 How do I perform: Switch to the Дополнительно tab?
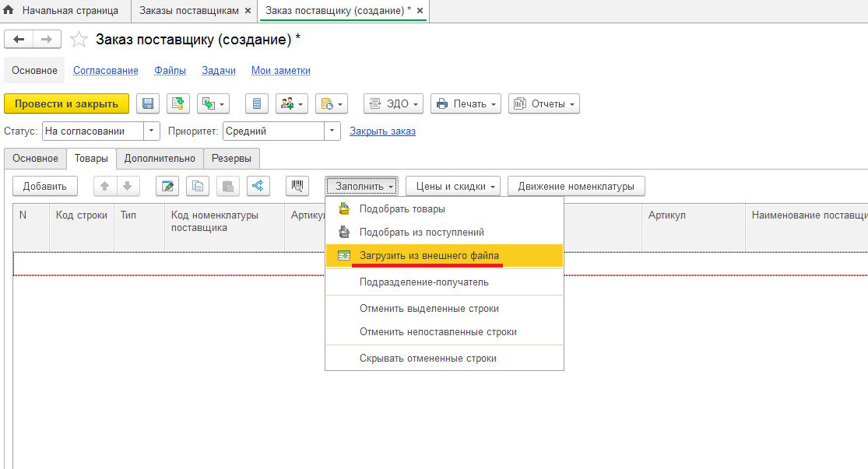point(160,159)
